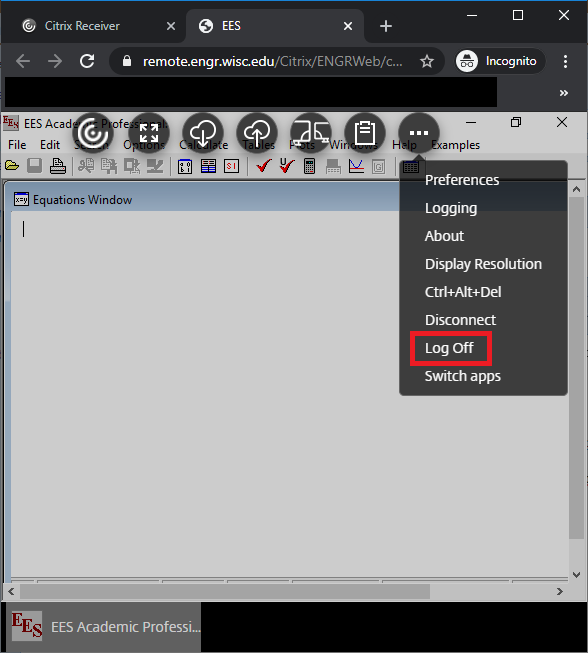
Task: Click the EES Print icon
Action: (x=57, y=166)
